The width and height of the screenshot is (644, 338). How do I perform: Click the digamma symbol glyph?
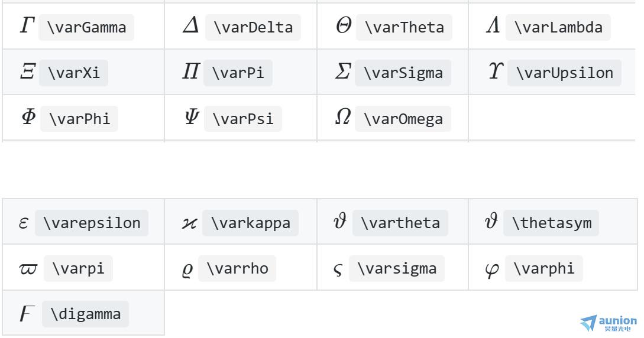coord(27,314)
